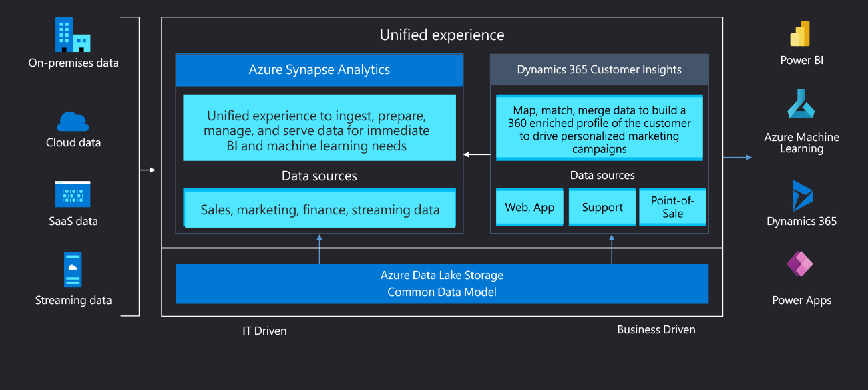Select the Support data source box
Screen dimensions: 868x390
click(x=602, y=208)
